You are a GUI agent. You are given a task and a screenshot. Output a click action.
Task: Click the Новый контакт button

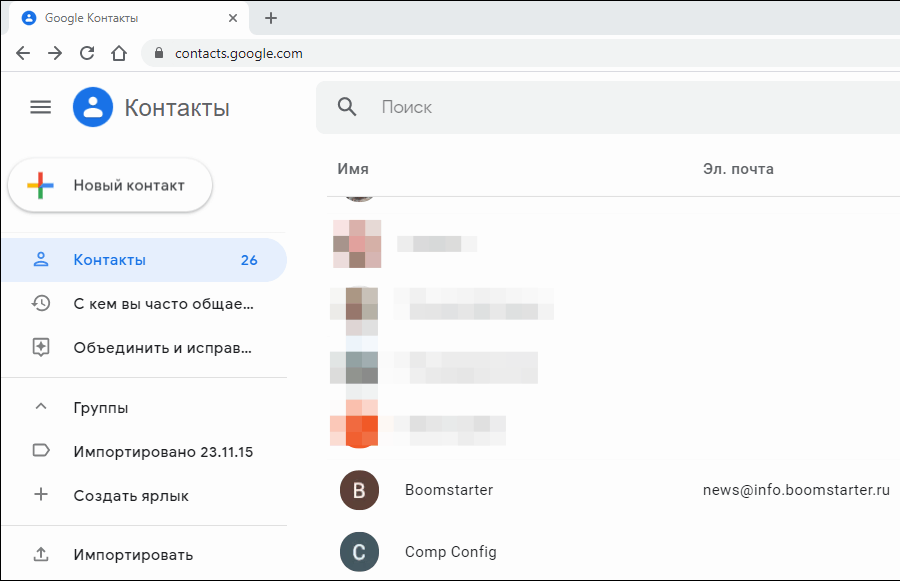point(110,185)
